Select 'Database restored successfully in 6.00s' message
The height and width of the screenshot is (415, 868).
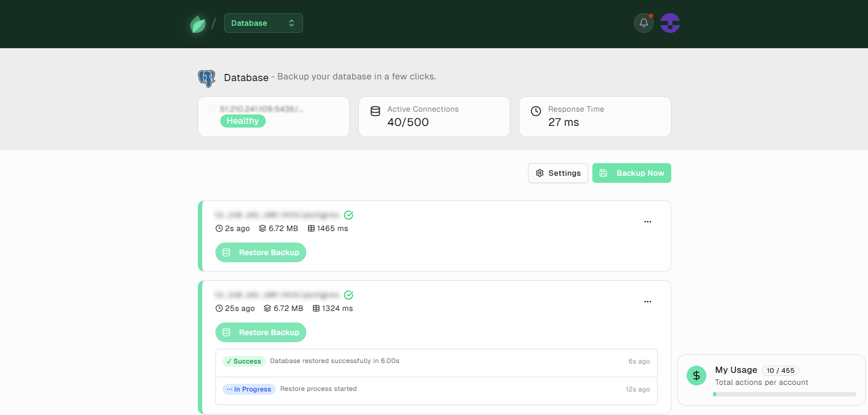pos(335,361)
